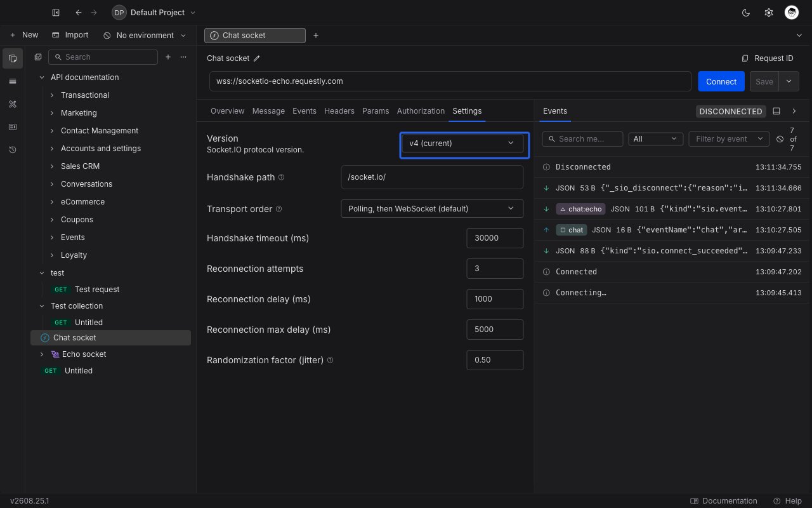Image resolution: width=812 pixels, height=508 pixels.
Task: Open the tab list chevron
Action: (x=799, y=36)
